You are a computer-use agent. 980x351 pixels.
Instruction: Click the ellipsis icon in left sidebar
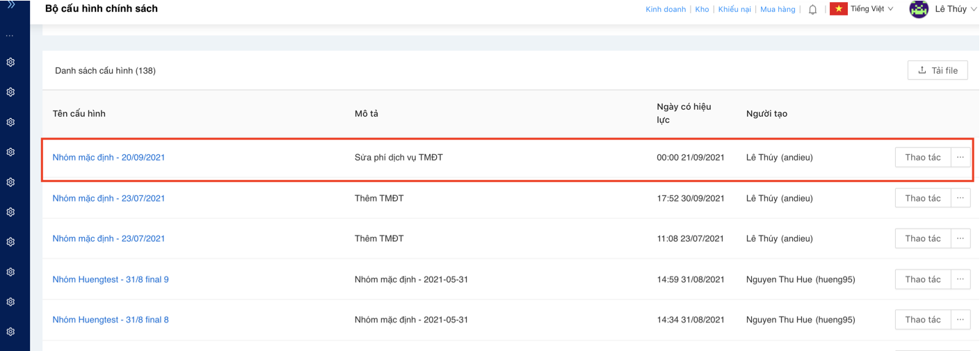click(x=10, y=35)
